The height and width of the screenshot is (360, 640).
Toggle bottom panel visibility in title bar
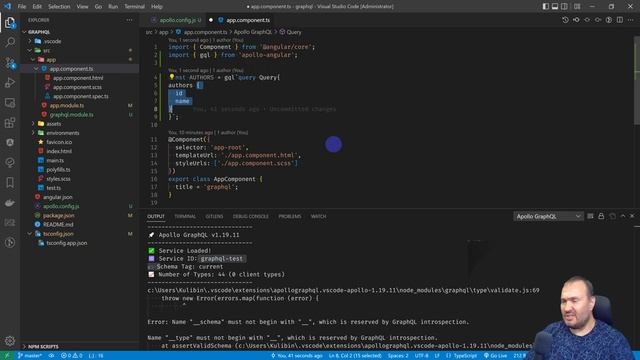pos(555,7)
